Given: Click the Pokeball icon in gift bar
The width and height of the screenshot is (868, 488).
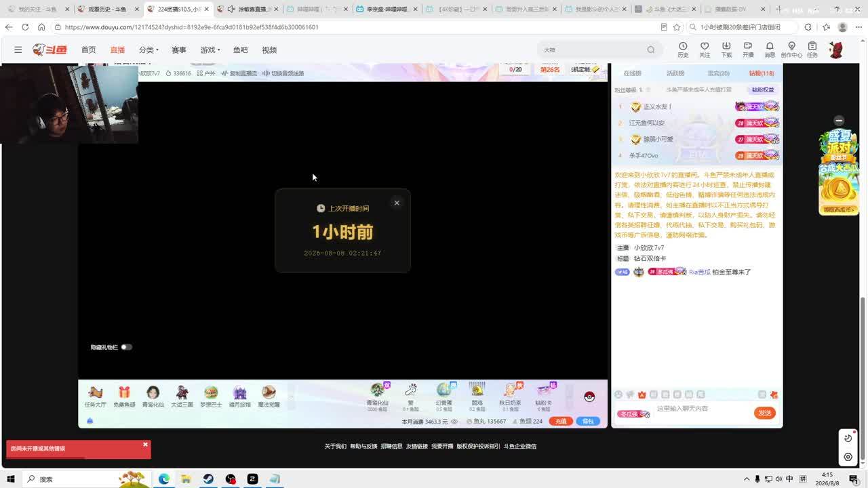Looking at the screenshot, I should click(589, 396).
